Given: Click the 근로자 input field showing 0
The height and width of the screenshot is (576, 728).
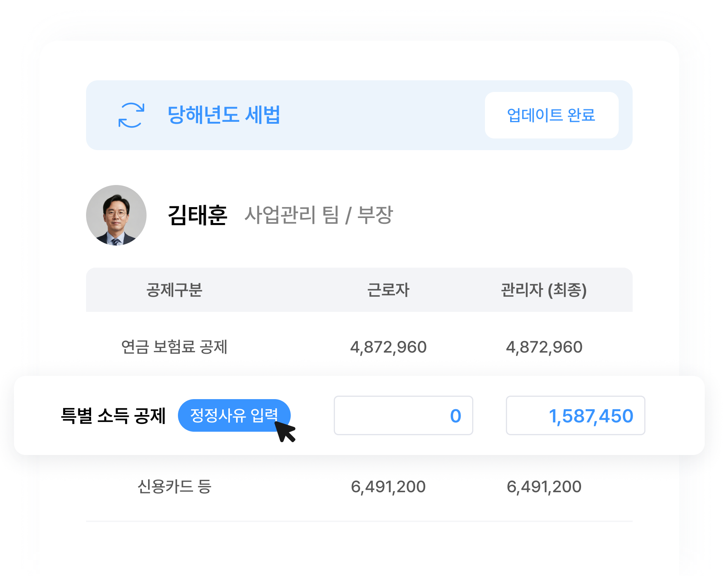Looking at the screenshot, I should pos(403,415).
